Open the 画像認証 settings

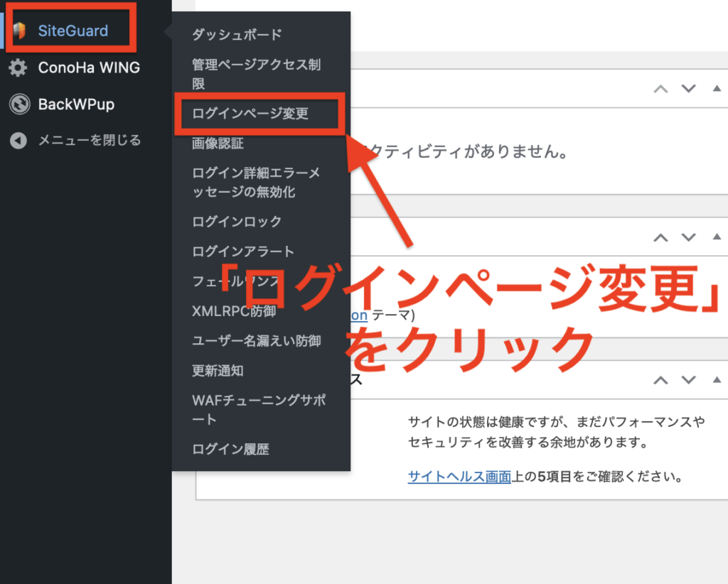coord(218,144)
